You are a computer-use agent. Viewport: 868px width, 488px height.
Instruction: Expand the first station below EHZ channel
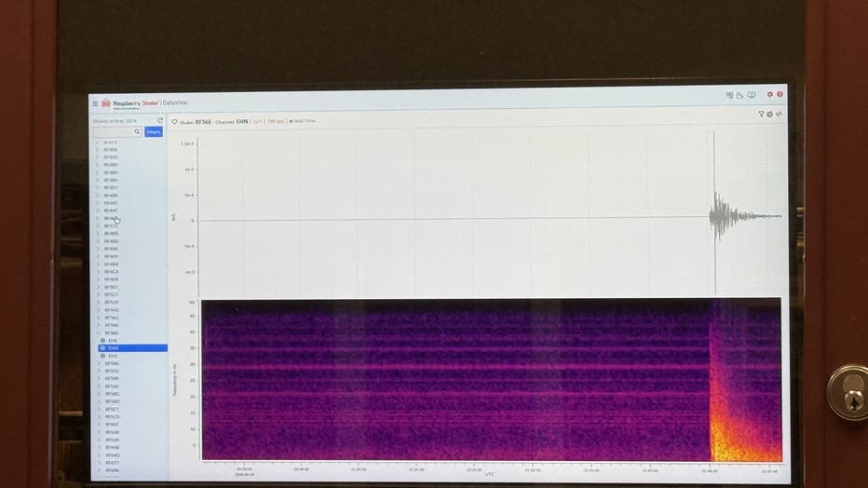tap(111, 363)
